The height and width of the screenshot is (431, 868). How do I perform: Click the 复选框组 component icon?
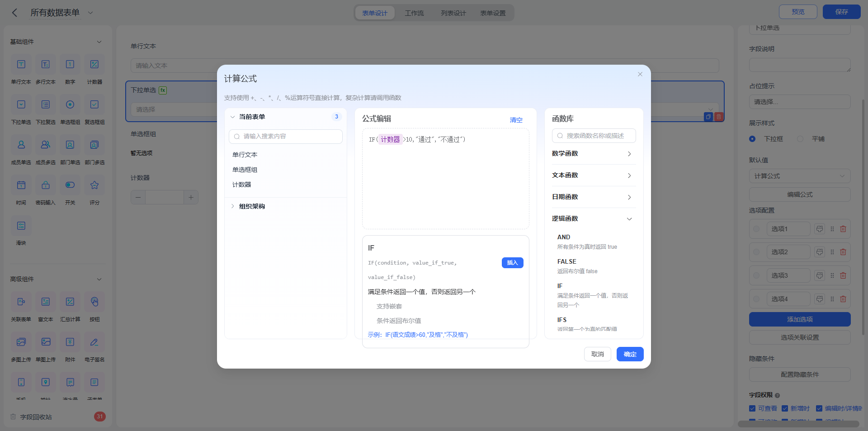94,104
